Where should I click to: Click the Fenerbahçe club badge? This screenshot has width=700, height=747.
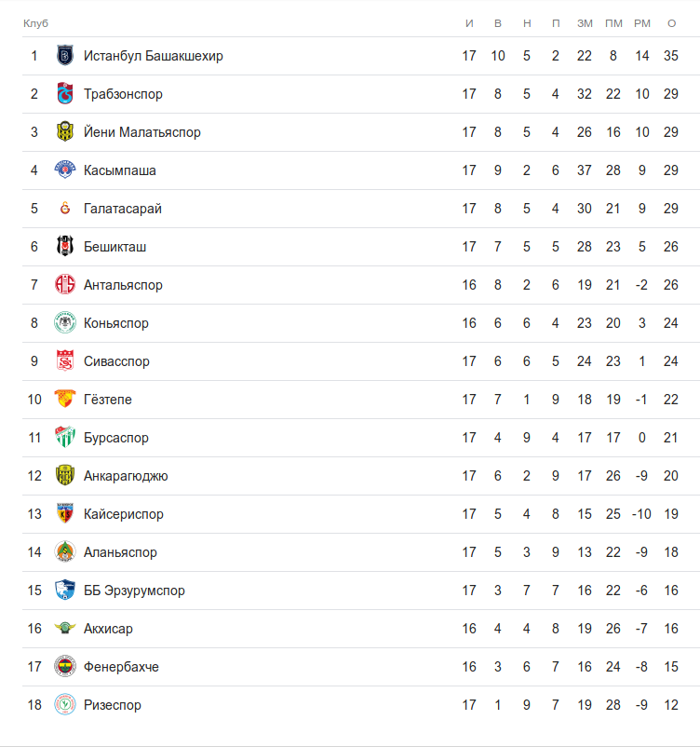point(65,667)
